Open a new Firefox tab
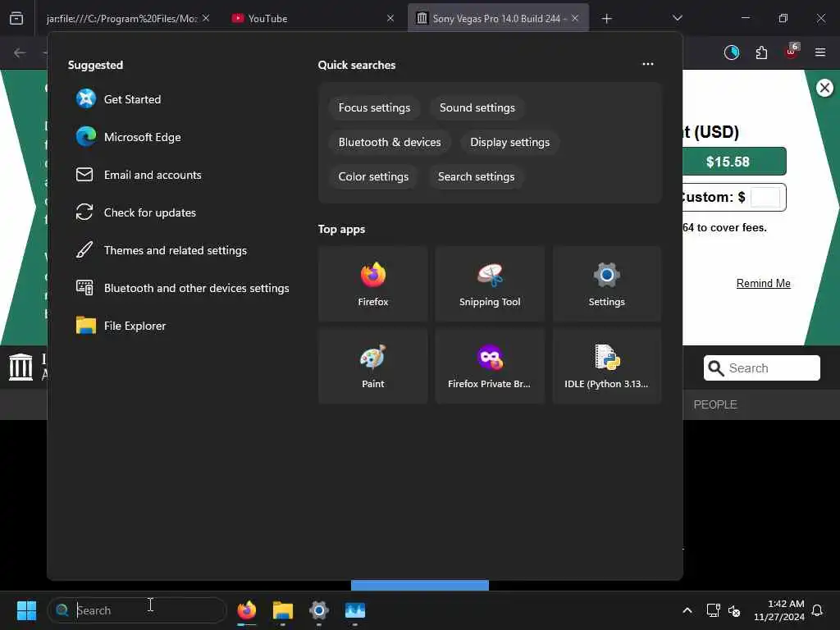Image resolution: width=840 pixels, height=630 pixels. pyautogui.click(x=606, y=19)
